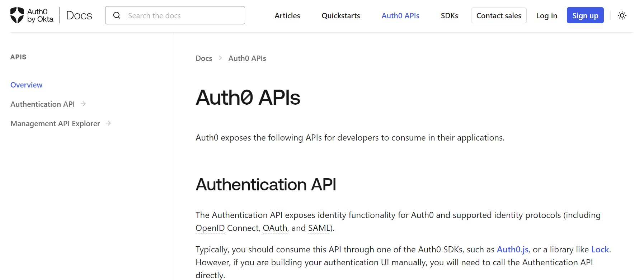
Task: Click the Auth0 APIs breadcrumb
Action: (x=247, y=58)
